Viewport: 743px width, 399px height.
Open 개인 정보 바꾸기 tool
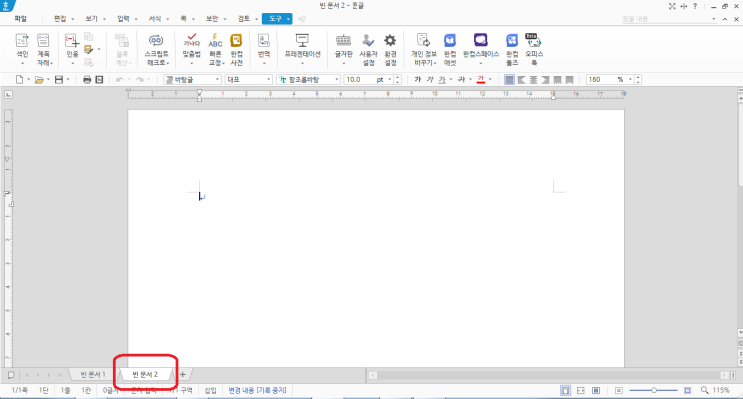click(424, 49)
